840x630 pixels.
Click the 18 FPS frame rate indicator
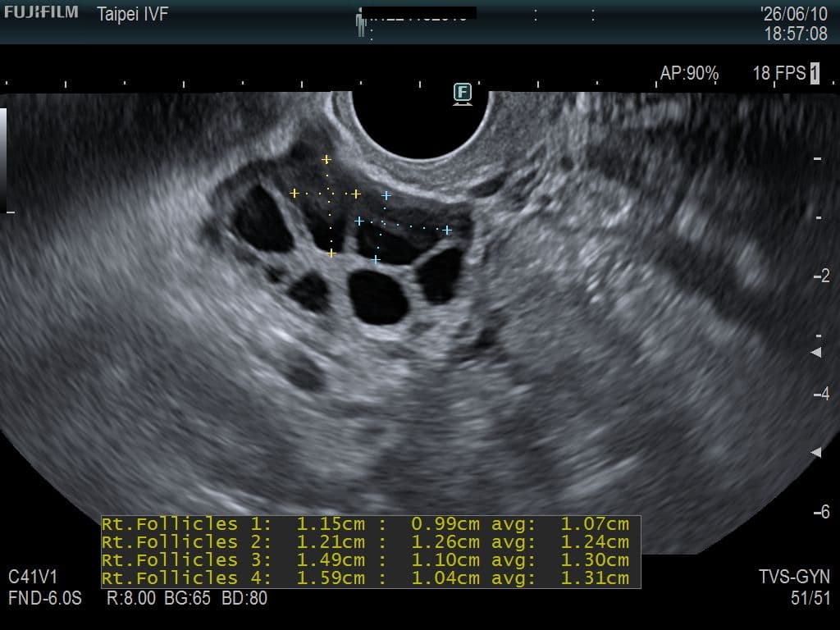(x=779, y=73)
